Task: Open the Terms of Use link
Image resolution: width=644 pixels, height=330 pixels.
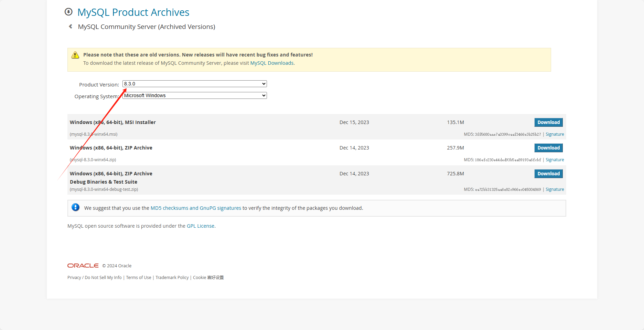Action: tap(139, 278)
